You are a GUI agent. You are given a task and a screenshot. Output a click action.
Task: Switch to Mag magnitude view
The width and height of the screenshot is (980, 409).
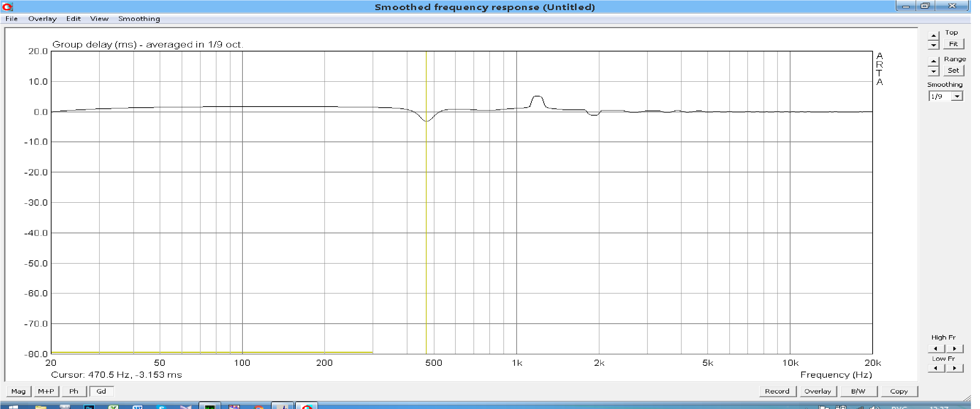tap(18, 391)
